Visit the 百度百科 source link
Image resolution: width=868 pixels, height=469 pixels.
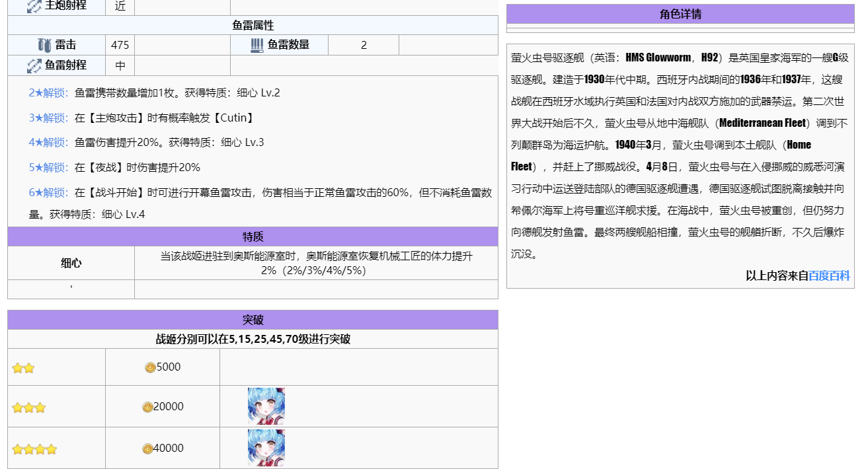pyautogui.click(x=829, y=275)
